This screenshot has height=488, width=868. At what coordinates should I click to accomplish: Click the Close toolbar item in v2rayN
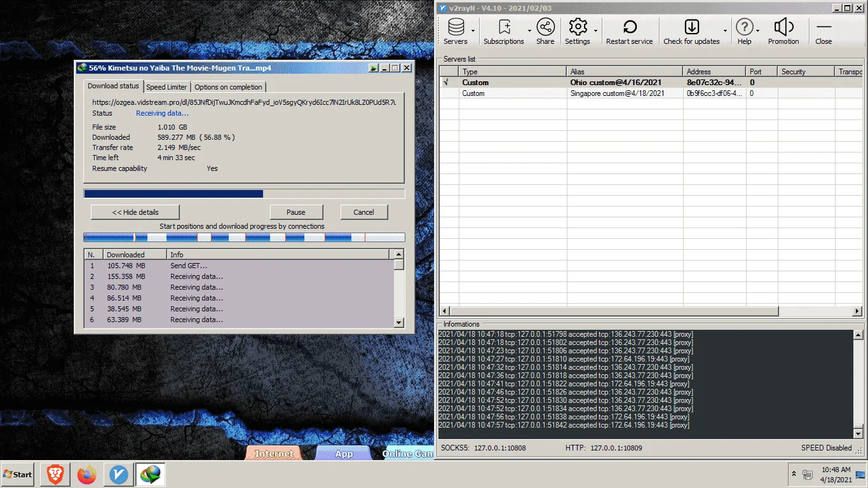click(824, 31)
